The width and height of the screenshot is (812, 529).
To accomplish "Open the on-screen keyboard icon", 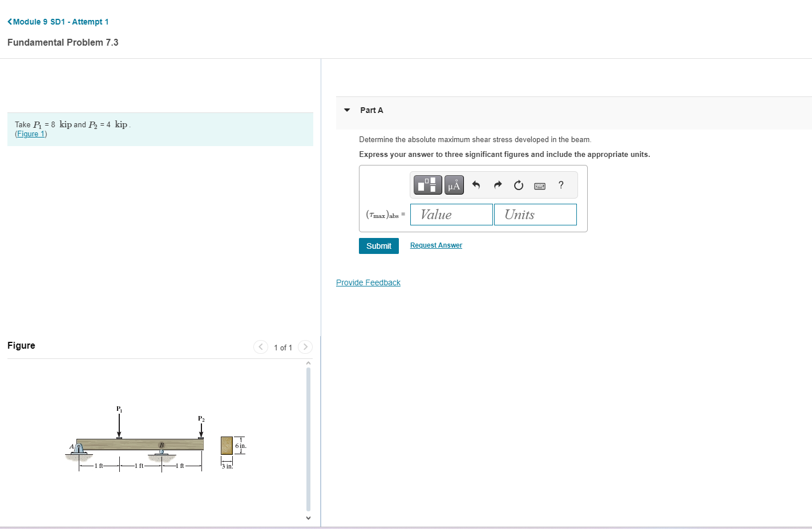I will pyautogui.click(x=539, y=184).
